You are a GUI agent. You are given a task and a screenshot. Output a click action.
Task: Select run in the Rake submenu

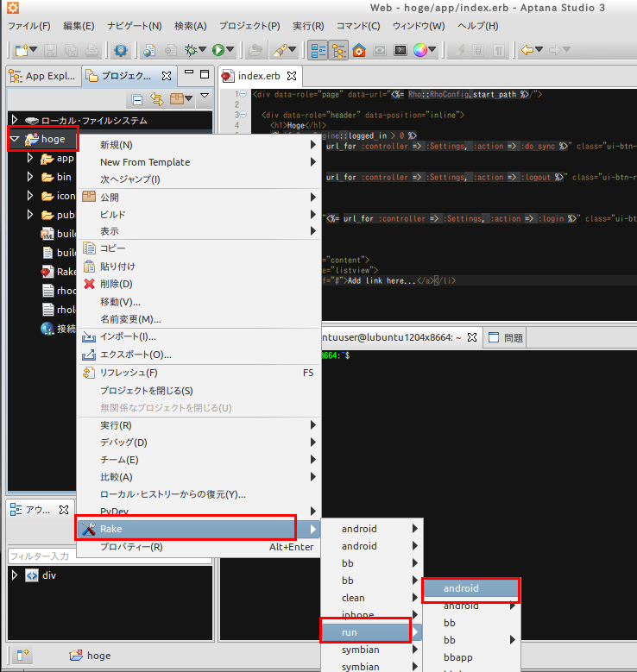coord(372,632)
